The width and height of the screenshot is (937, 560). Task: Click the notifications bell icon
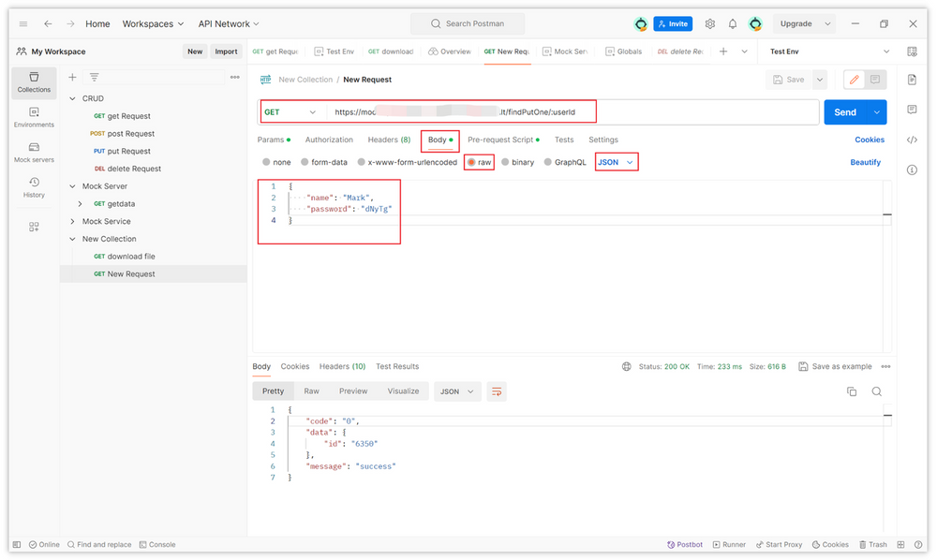733,23
